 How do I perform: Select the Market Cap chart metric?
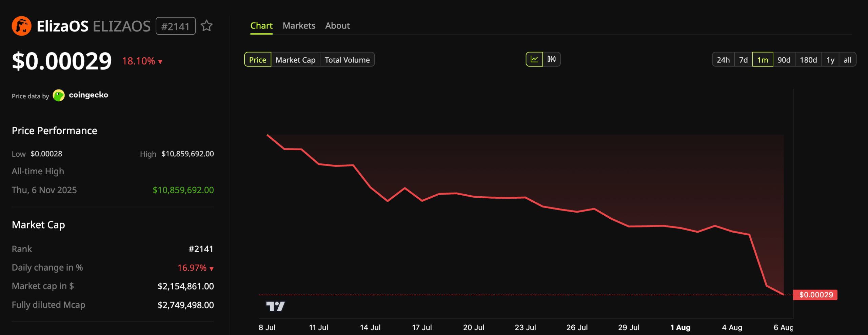click(x=296, y=60)
